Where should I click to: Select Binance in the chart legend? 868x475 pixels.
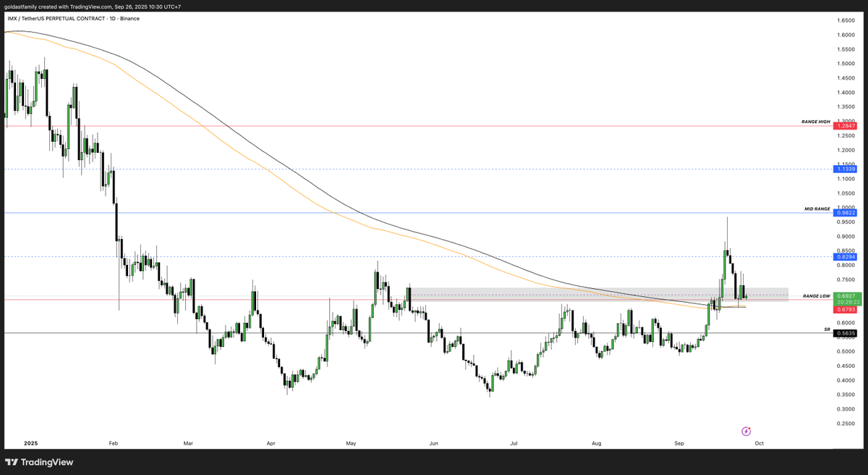tap(129, 18)
